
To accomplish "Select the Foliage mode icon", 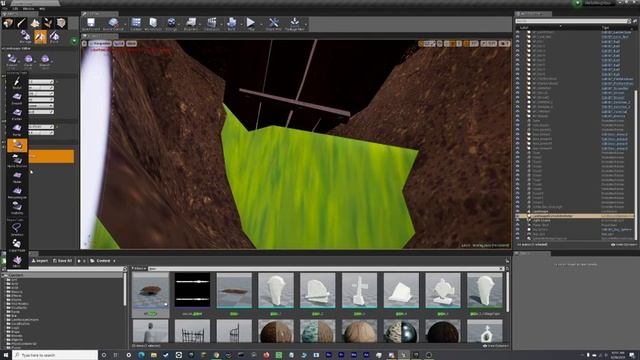I will pyautogui.click(x=48, y=23).
